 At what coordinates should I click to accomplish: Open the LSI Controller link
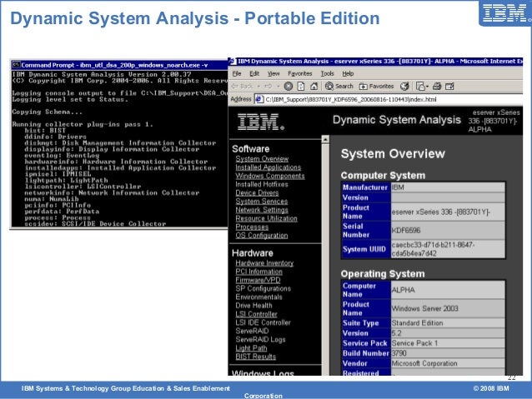click(256, 314)
